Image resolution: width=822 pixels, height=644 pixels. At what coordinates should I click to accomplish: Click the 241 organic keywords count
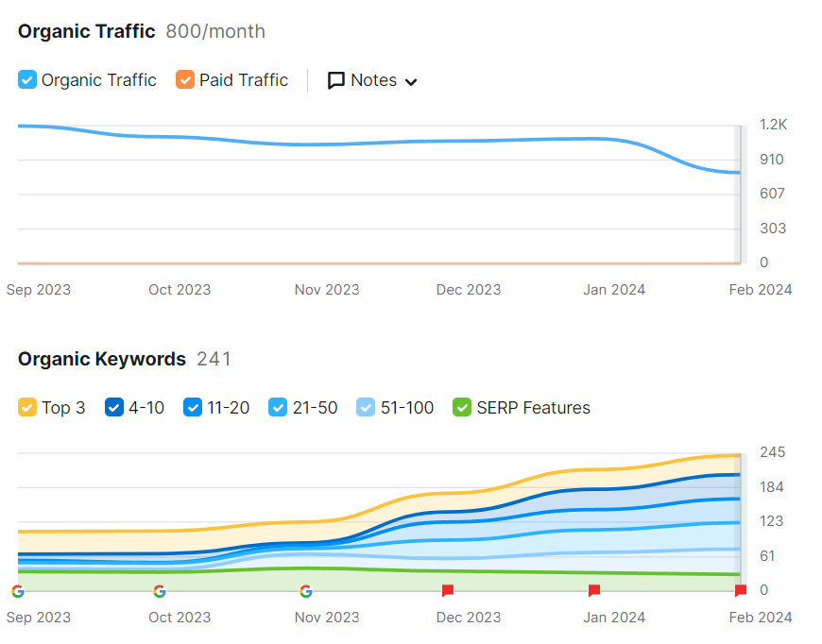(214, 359)
